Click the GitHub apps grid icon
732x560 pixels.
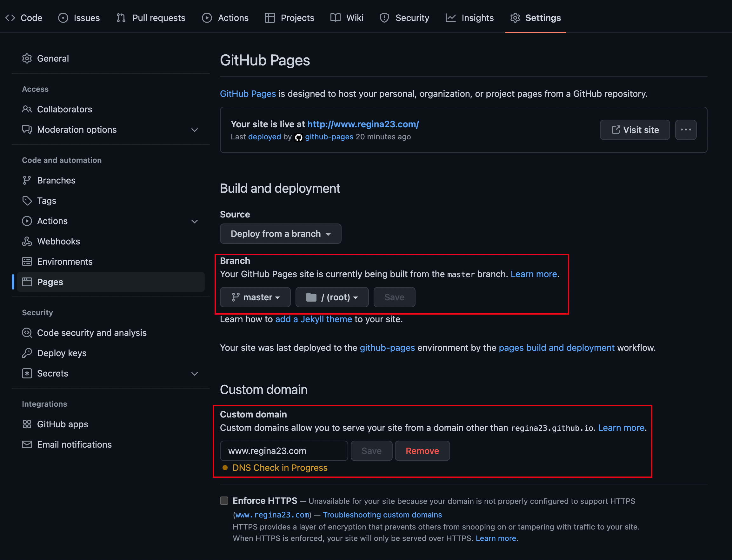tap(27, 424)
